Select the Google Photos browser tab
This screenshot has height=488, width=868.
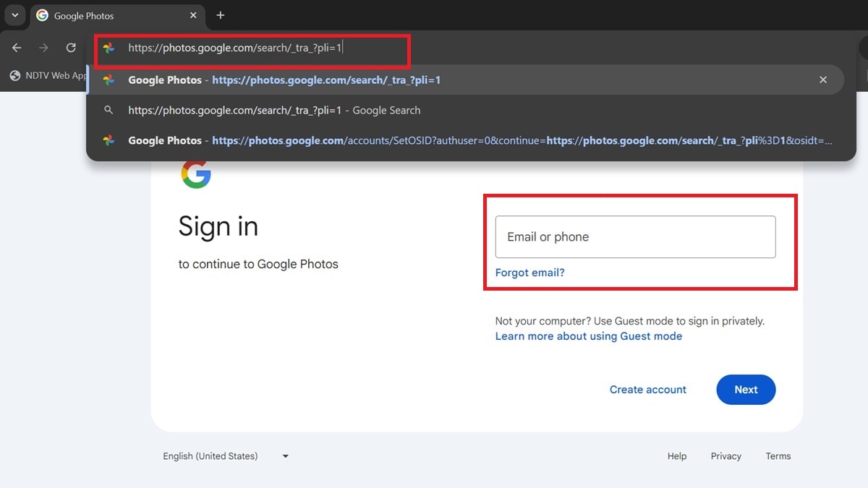click(117, 16)
